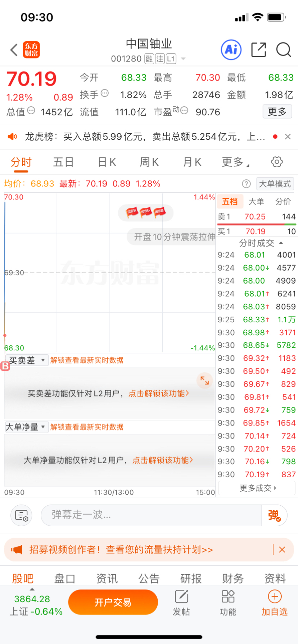The height and width of the screenshot is (644, 298).
Task: Close the 龙虎榜 news ticker
Action: [288, 137]
